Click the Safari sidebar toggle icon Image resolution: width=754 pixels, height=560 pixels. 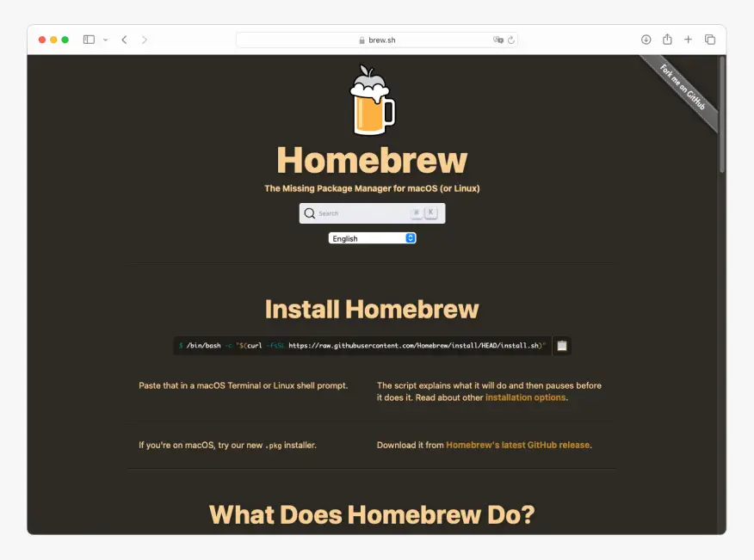[x=89, y=40]
